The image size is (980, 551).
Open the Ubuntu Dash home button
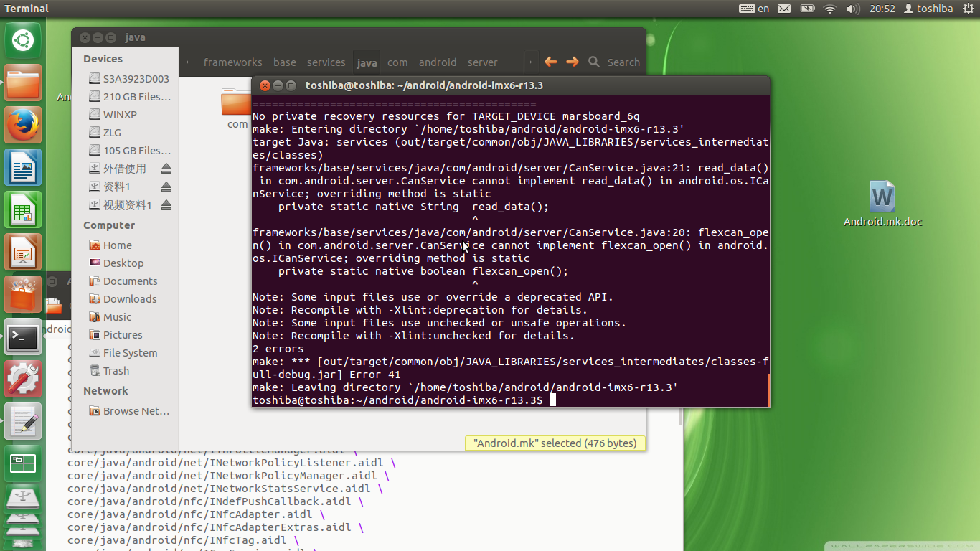click(23, 40)
